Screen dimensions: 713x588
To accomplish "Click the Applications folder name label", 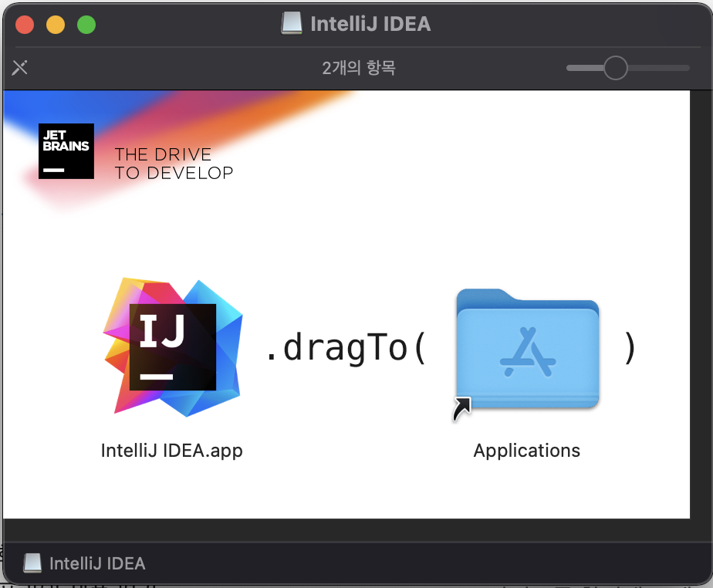I will tap(526, 451).
